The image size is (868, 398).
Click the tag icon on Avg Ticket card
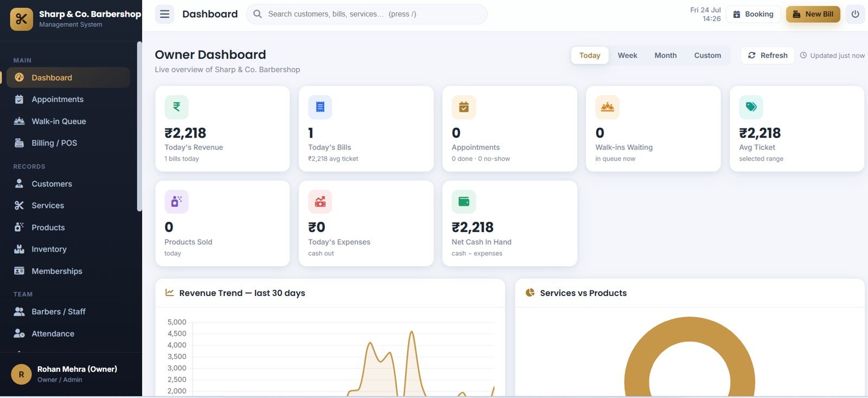[x=751, y=107]
